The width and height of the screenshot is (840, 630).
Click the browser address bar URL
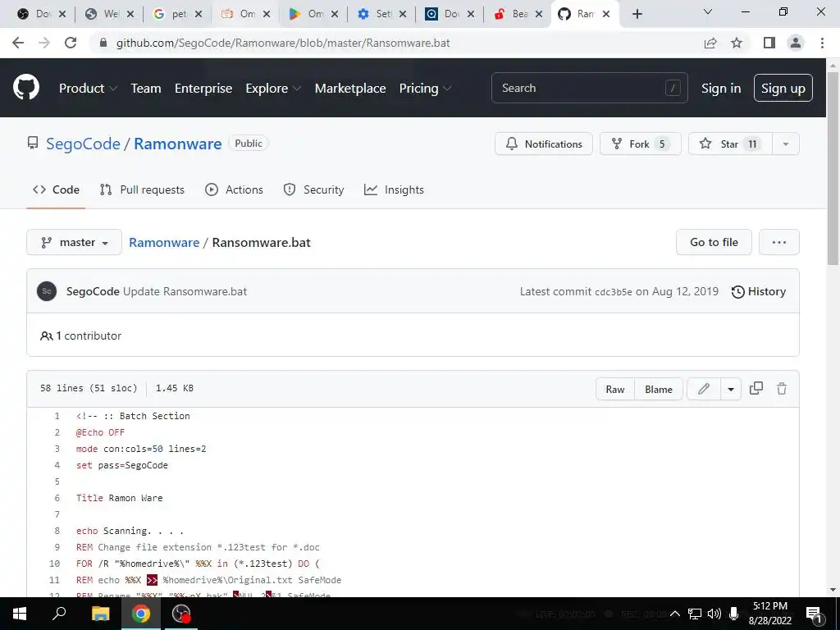click(283, 43)
